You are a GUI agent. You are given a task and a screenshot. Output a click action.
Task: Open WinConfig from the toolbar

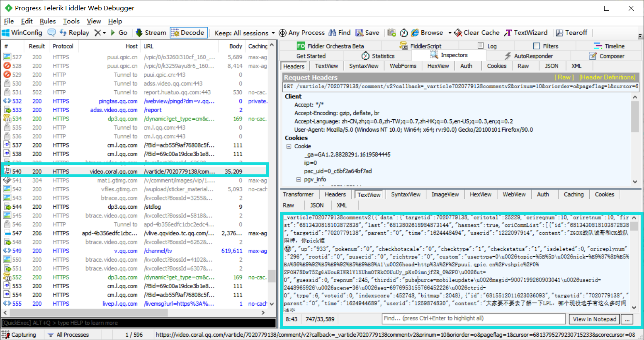click(22, 33)
